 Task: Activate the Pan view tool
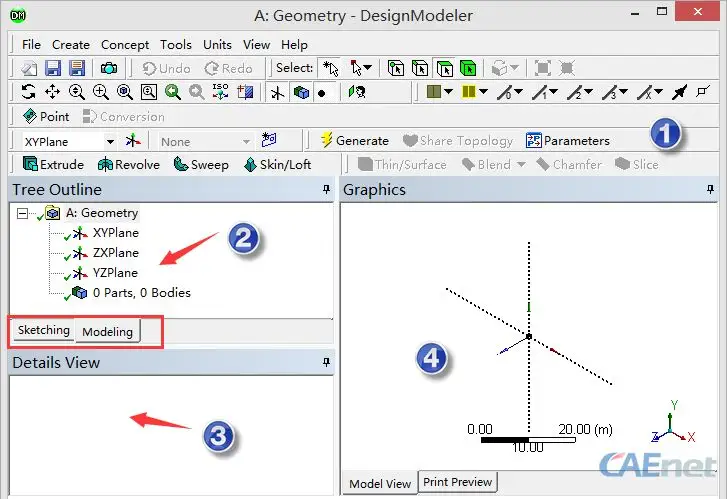(x=52, y=92)
